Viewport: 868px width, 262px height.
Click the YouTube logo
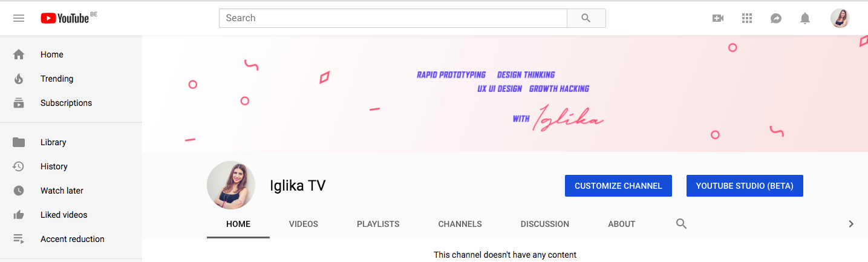click(65, 18)
